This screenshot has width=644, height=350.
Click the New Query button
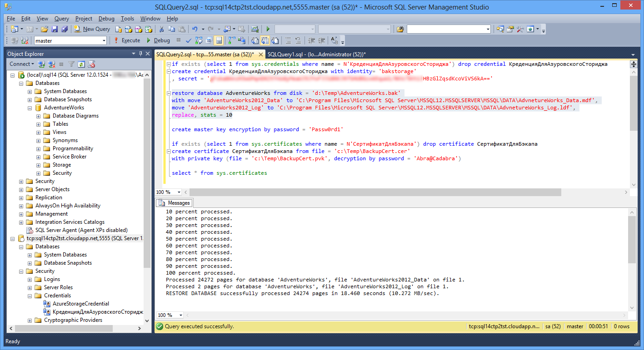(x=92, y=29)
